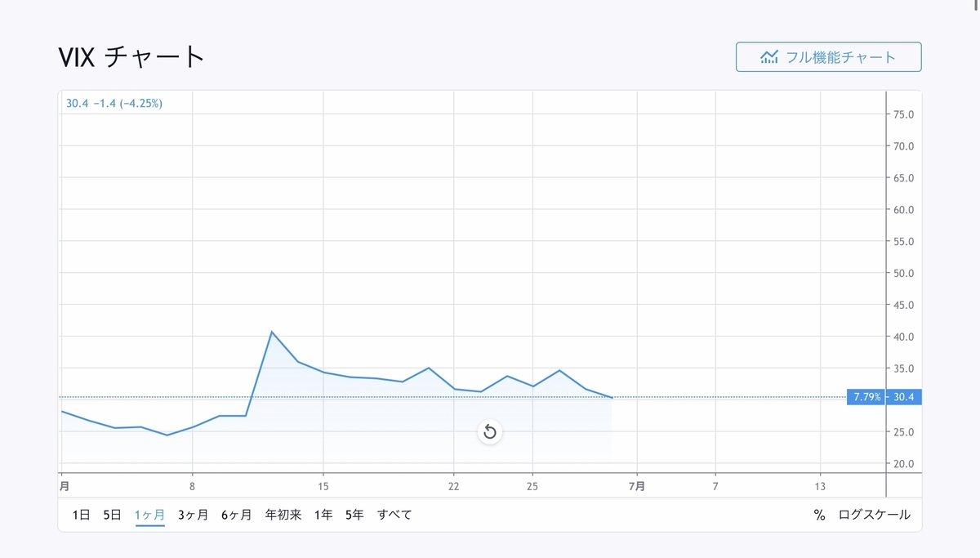Switch to the 6ヶ月 range
Image resolution: width=980 pixels, height=558 pixels.
pyautogui.click(x=236, y=515)
